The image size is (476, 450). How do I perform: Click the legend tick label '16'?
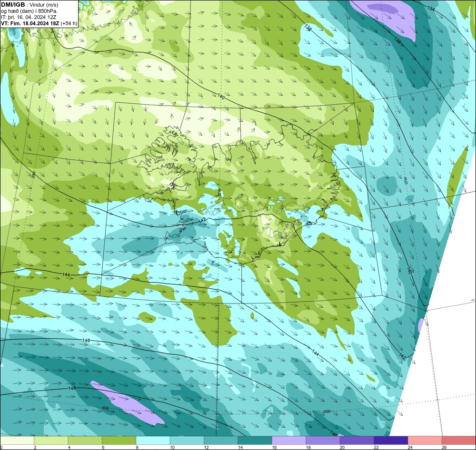click(x=274, y=447)
